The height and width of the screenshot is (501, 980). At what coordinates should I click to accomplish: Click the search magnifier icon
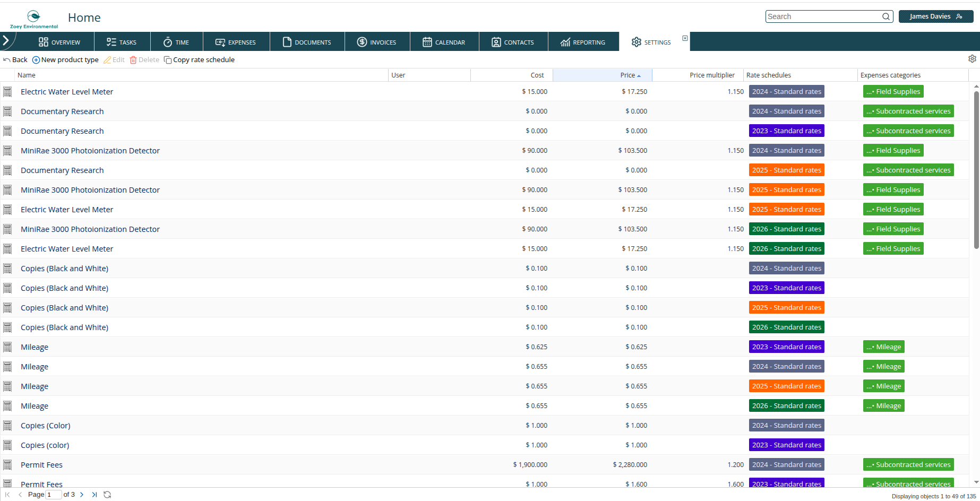[886, 16]
